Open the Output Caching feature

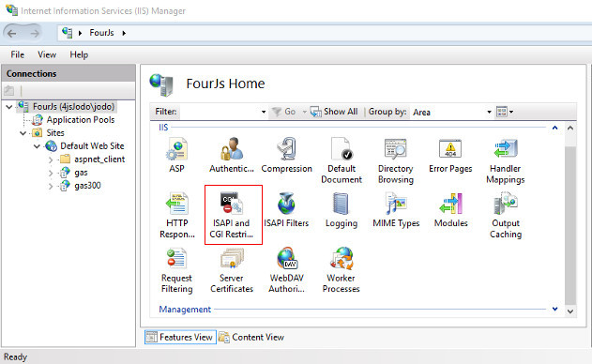[x=506, y=215]
